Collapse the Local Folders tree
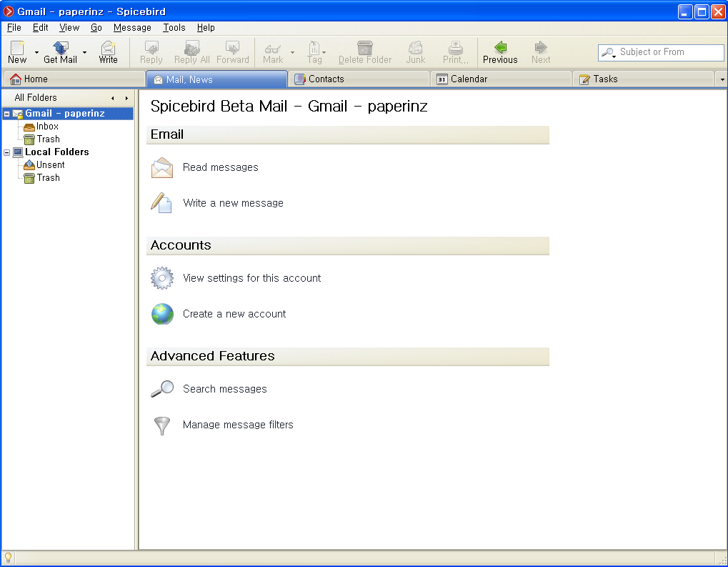 7,152
